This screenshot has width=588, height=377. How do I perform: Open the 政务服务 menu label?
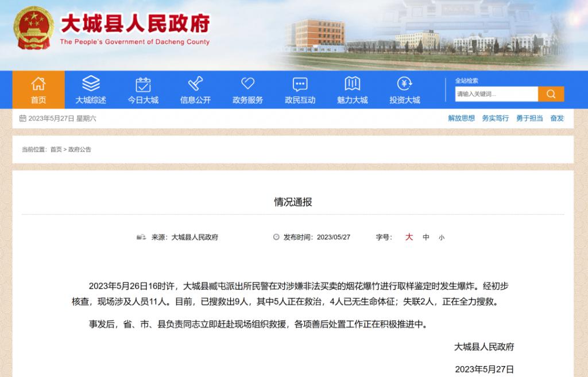247,100
